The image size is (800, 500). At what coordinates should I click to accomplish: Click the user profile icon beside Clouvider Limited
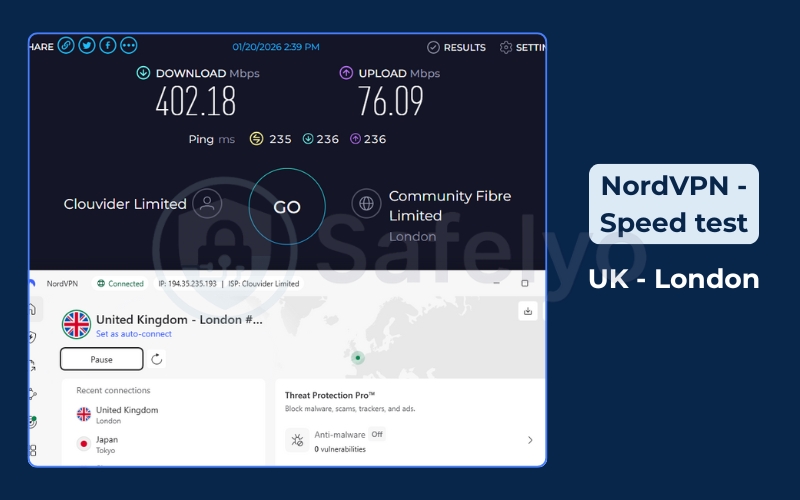(207, 204)
